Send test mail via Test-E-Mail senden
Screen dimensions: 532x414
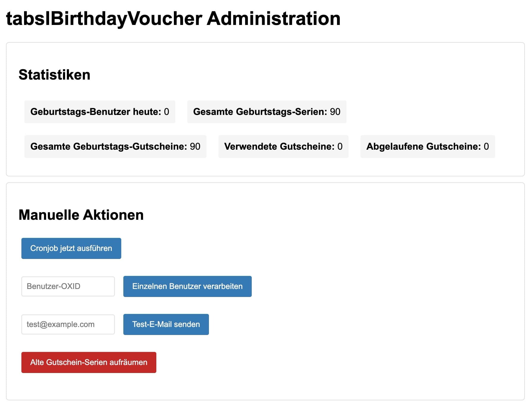pos(166,324)
